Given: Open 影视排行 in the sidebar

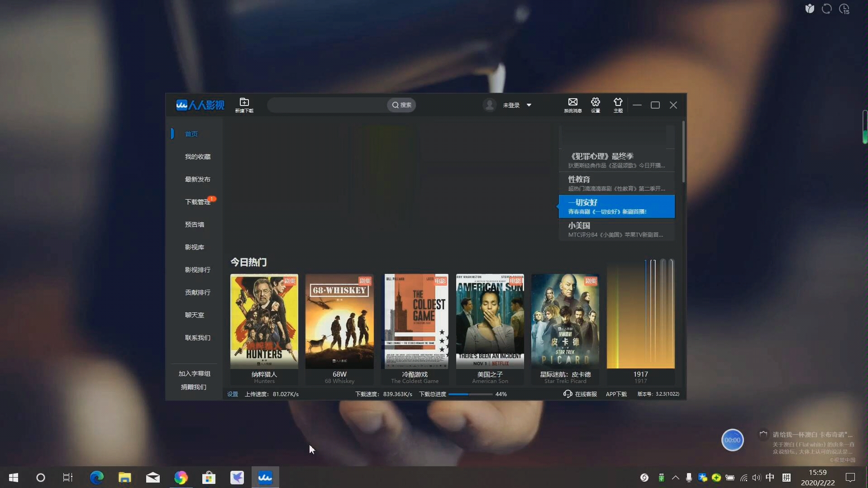Looking at the screenshot, I should click(x=197, y=270).
